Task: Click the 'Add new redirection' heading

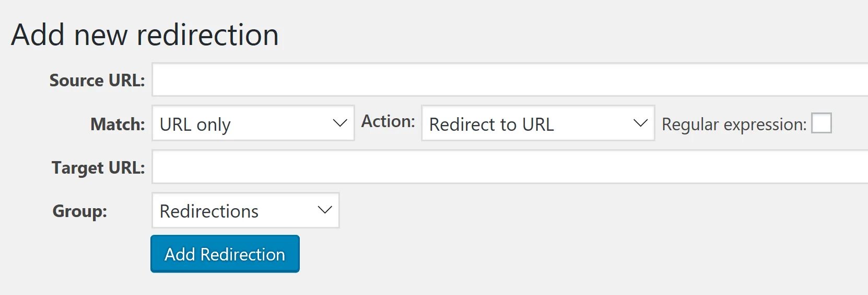Action: [x=145, y=35]
